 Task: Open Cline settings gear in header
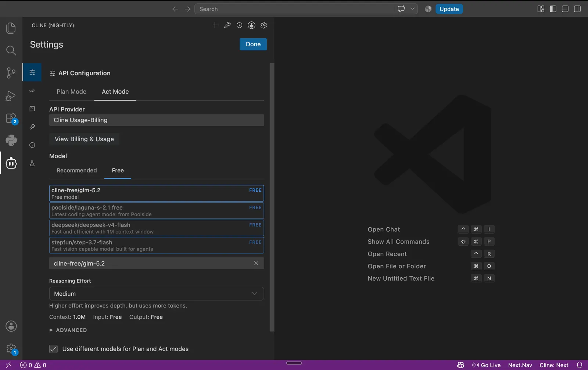coord(263,25)
